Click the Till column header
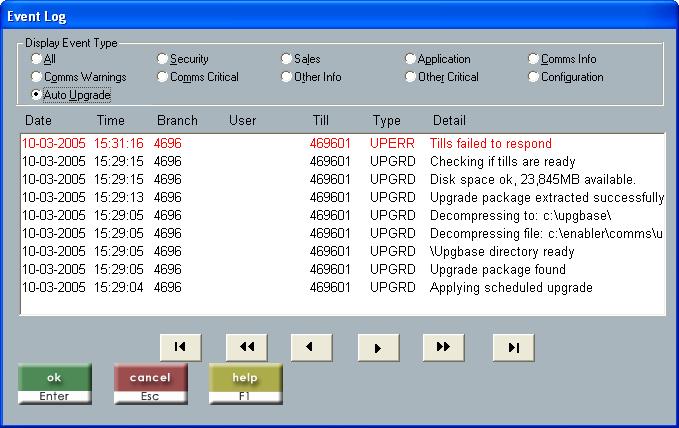The width and height of the screenshot is (679, 428). (x=321, y=120)
